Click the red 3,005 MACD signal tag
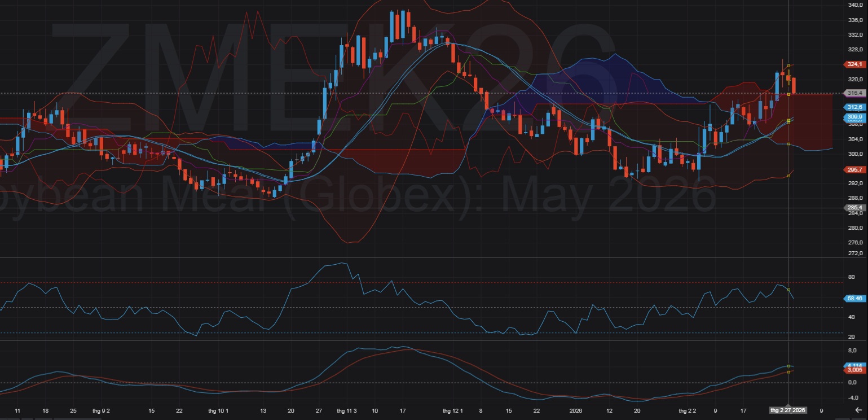 coord(855,370)
